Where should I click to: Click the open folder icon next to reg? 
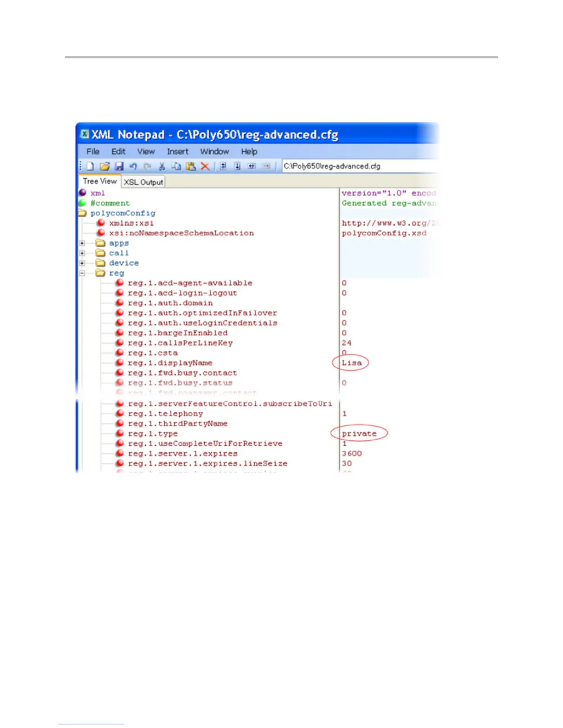100,273
